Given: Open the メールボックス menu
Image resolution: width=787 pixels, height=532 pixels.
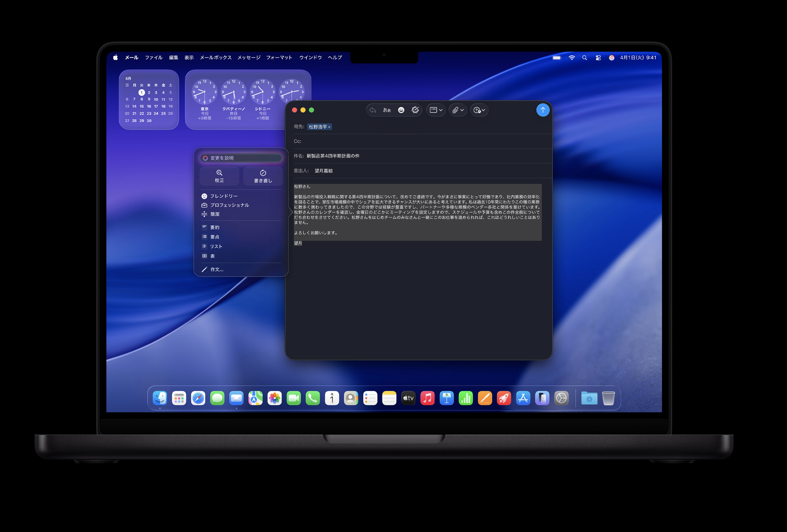Looking at the screenshot, I should 216,58.
